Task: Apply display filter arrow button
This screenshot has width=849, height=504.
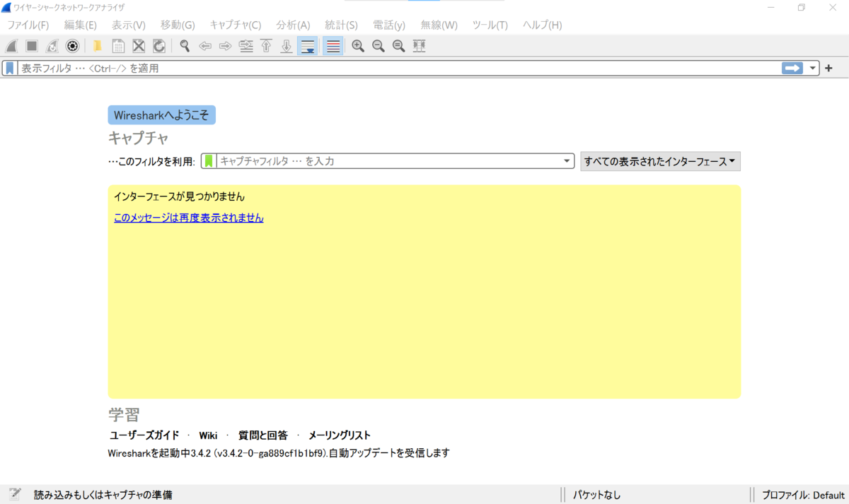Action: click(792, 68)
